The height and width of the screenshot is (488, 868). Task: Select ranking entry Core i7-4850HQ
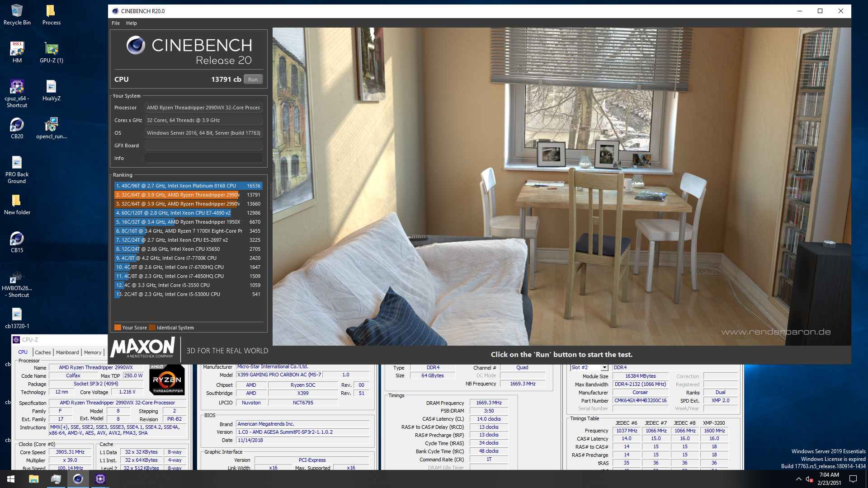(188, 276)
